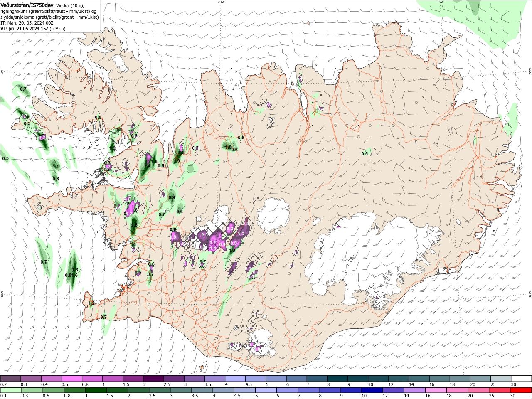
Task: Pick the 25 swatch in the lower rain scale
Action: pyautogui.click(x=500, y=390)
